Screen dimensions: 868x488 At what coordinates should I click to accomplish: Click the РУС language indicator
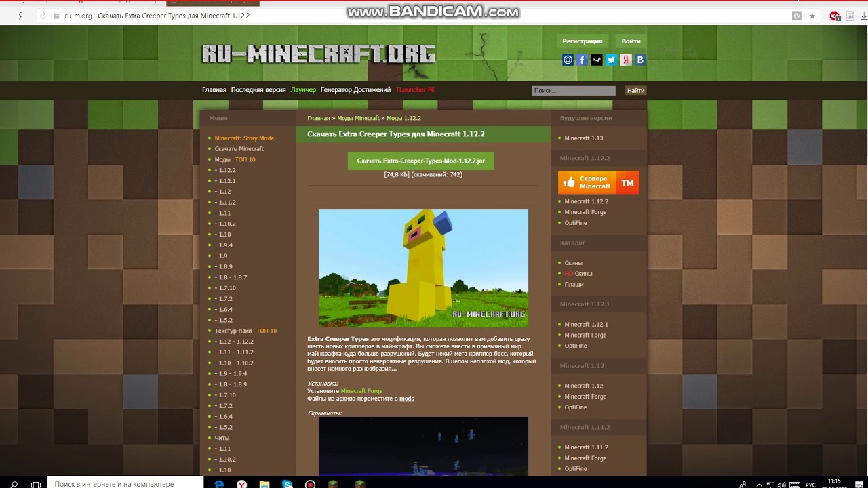tap(810, 485)
